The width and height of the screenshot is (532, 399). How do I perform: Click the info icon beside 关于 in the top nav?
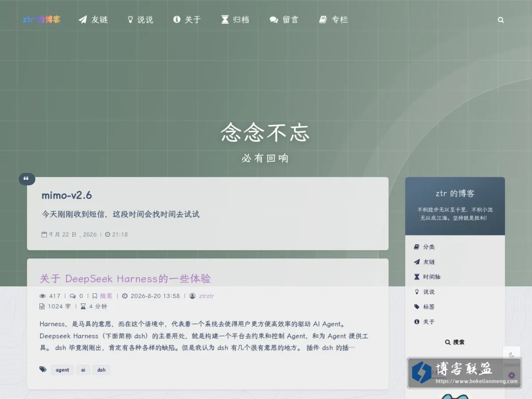pos(177,20)
